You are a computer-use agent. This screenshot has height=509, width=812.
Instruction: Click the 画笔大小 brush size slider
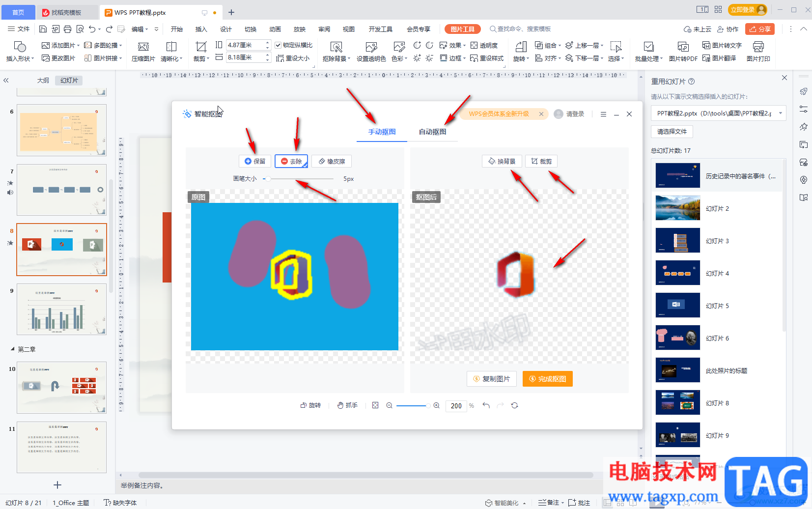(299, 179)
